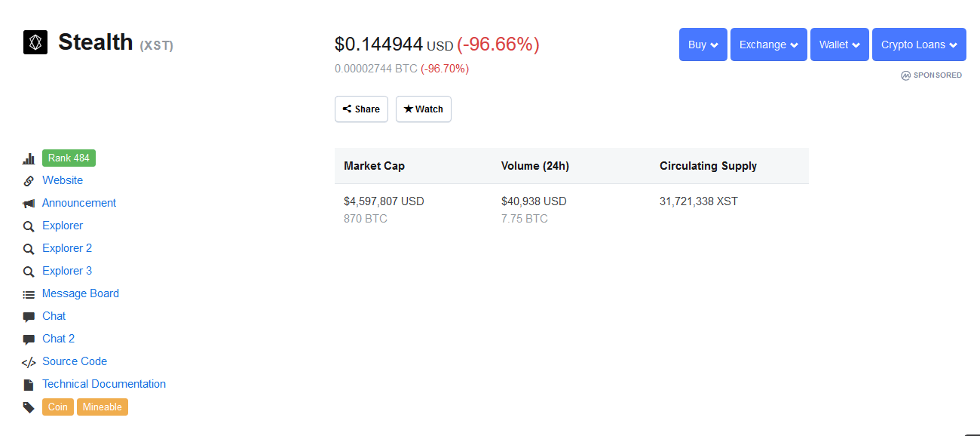Click the Chat 2 link
The image size is (980, 436).
[58, 338]
